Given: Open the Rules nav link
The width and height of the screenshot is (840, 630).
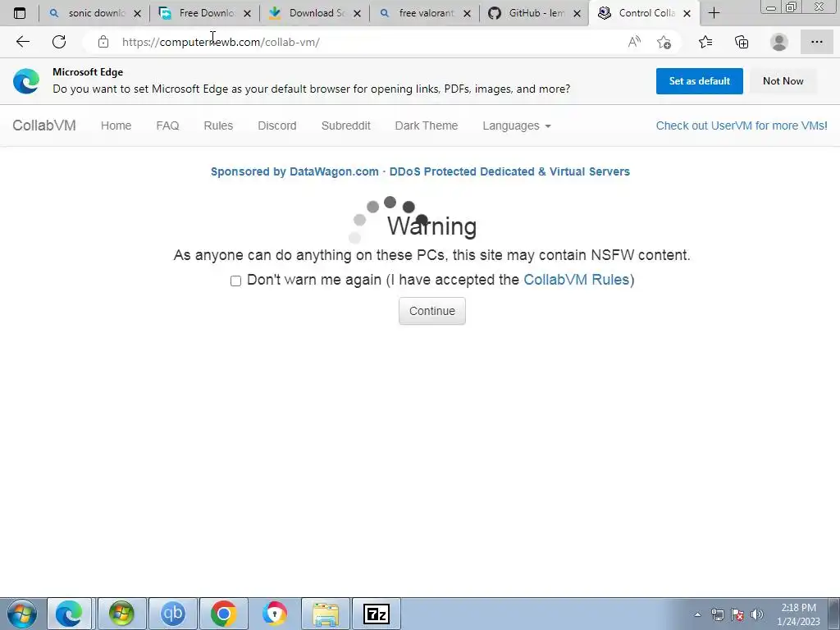Looking at the screenshot, I should pos(218,126).
